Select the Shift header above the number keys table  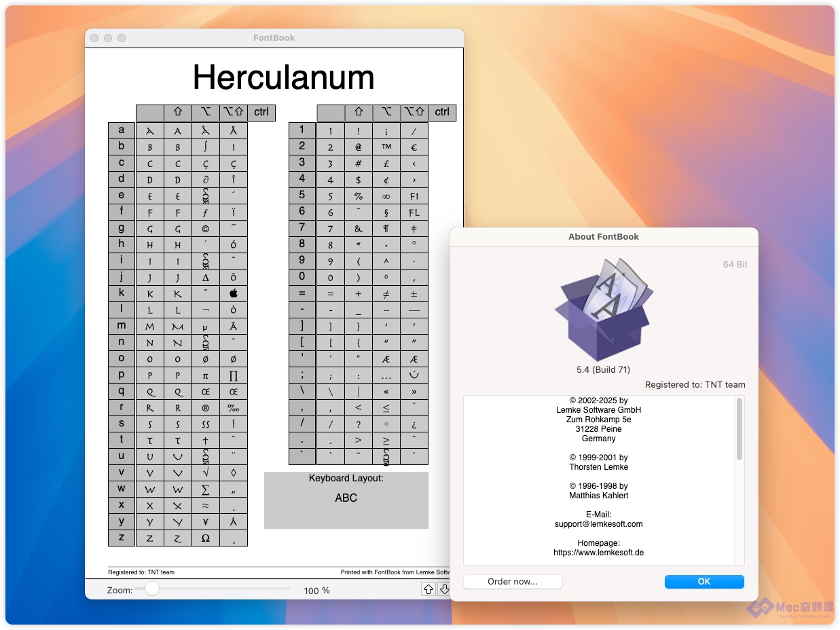[359, 113]
